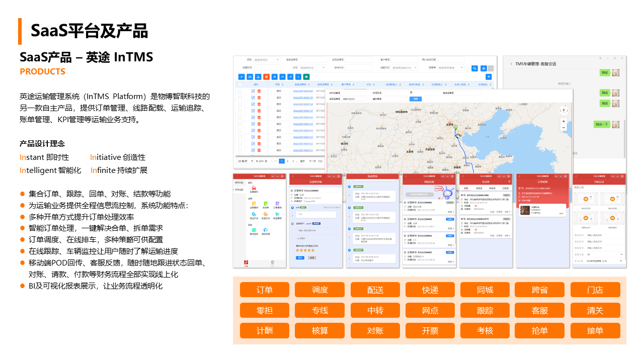This screenshot has height=362, width=644.
Task: Click the cloud upload toolbar icon
Action: tap(250, 77)
